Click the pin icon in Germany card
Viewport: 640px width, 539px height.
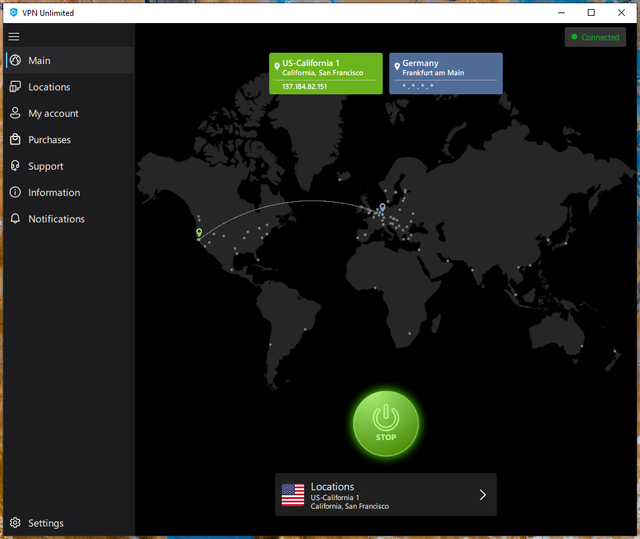tap(397, 66)
